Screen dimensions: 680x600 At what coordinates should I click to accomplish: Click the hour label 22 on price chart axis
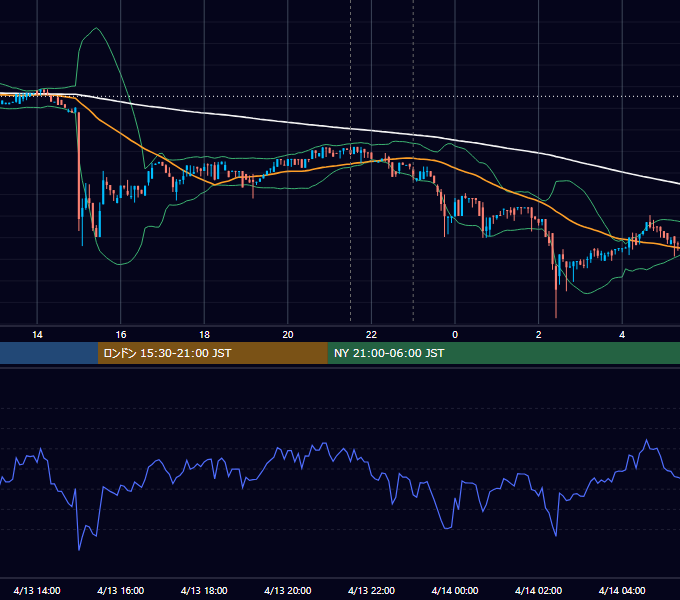point(371,335)
